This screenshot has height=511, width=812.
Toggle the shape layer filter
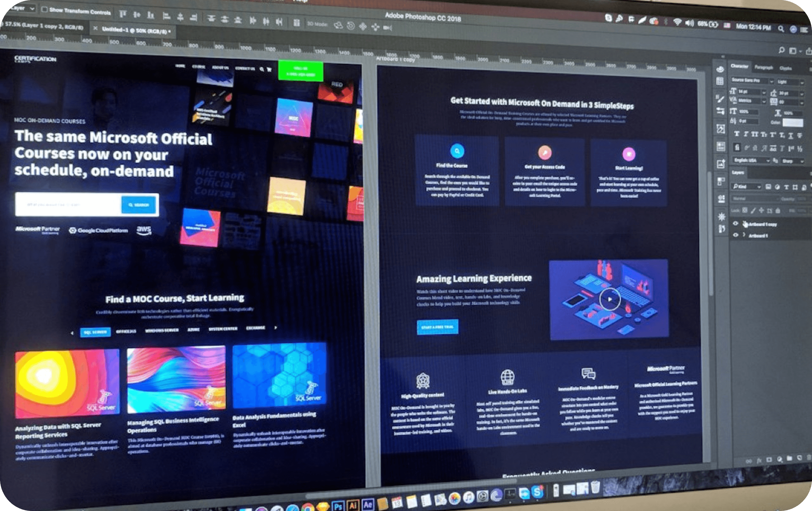point(795,187)
